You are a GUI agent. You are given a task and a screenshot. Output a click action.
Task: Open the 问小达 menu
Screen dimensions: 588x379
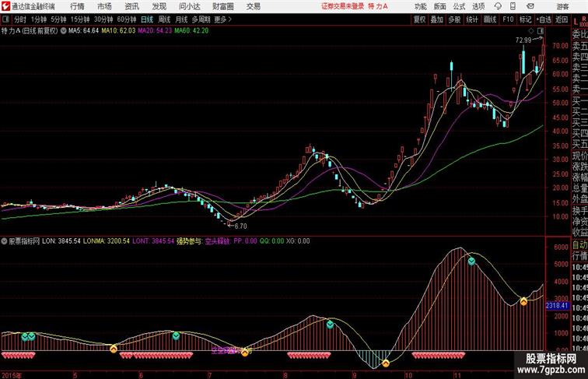(x=189, y=6)
